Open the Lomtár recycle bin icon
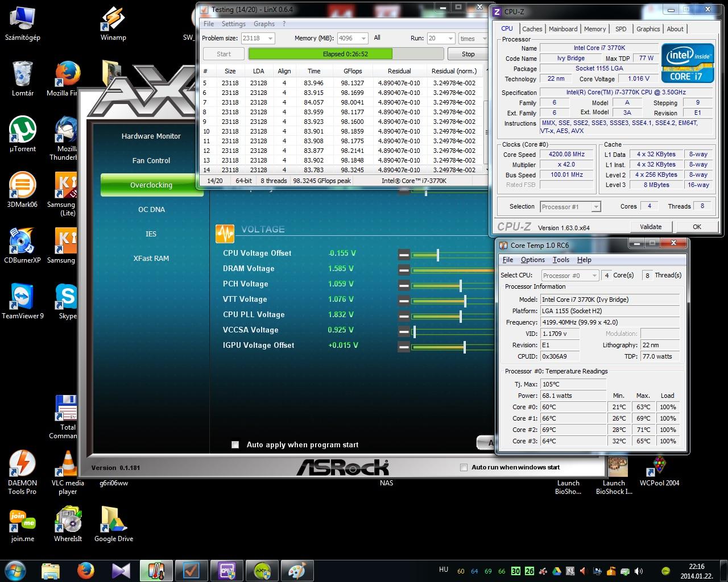Viewport: 728px width, 582px height. pos(23,78)
